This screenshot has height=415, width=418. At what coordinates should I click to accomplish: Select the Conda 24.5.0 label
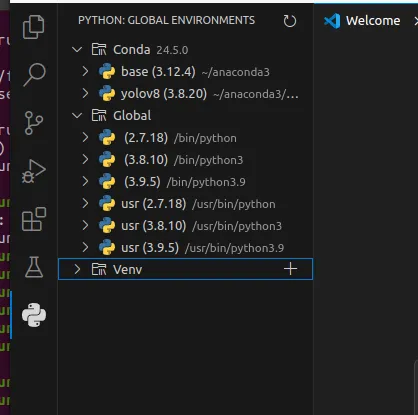151,50
